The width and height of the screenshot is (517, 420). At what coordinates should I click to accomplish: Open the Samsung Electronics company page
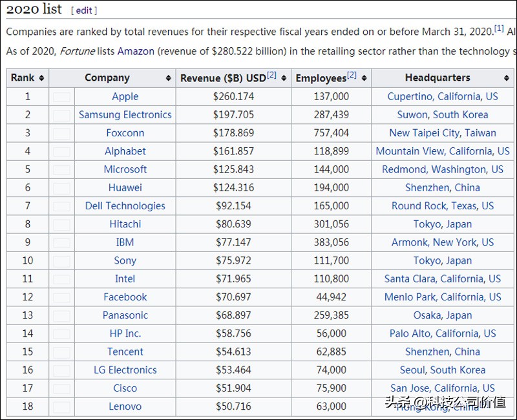coord(125,115)
